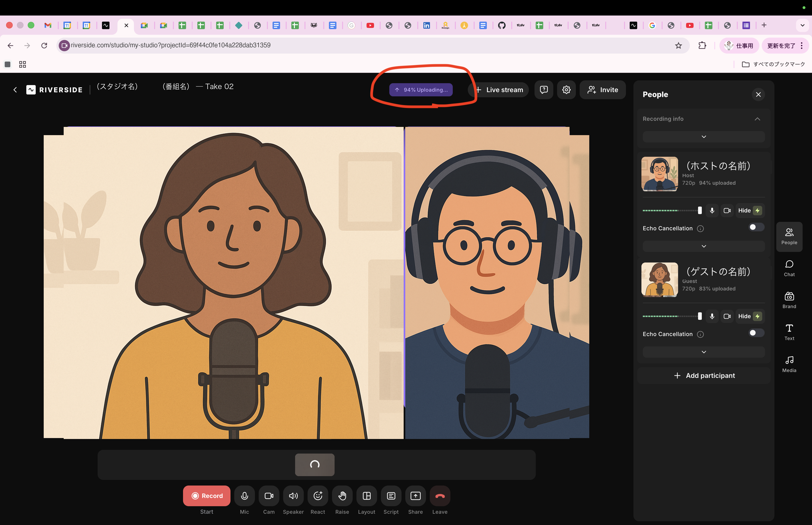
Task: Open the React emoji button
Action: (318, 495)
